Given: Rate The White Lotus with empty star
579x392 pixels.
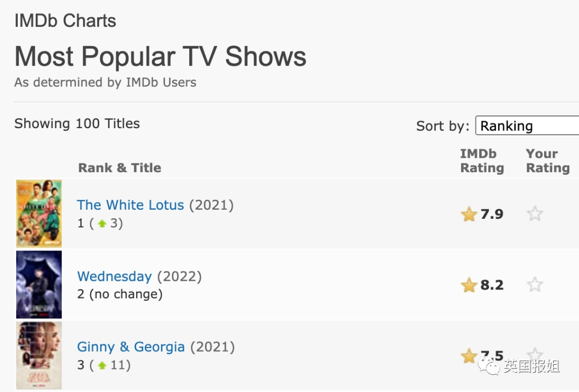Looking at the screenshot, I should (535, 214).
